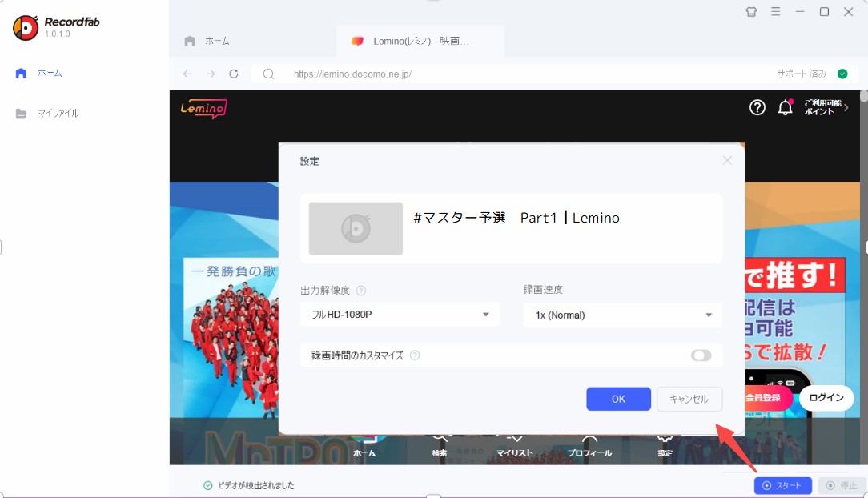Confirm settings with OK button
Image resolution: width=868 pixels, height=498 pixels.
pyautogui.click(x=618, y=399)
